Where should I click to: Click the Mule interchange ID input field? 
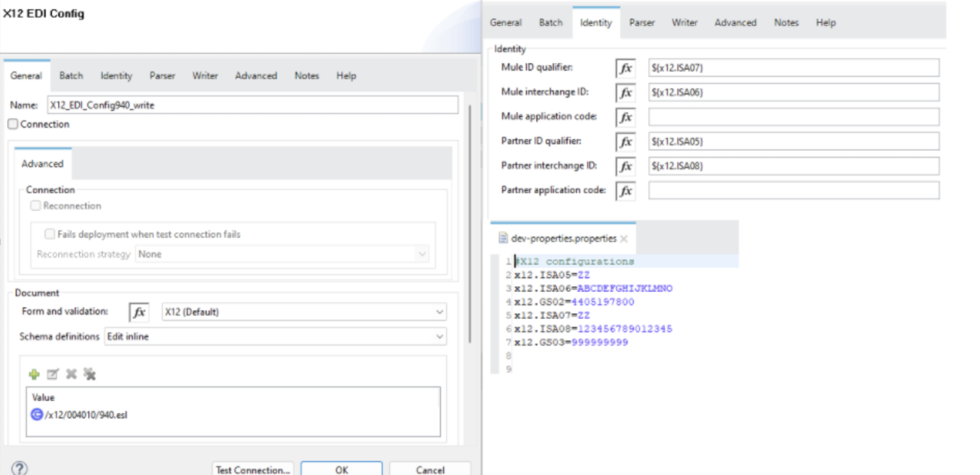point(794,93)
